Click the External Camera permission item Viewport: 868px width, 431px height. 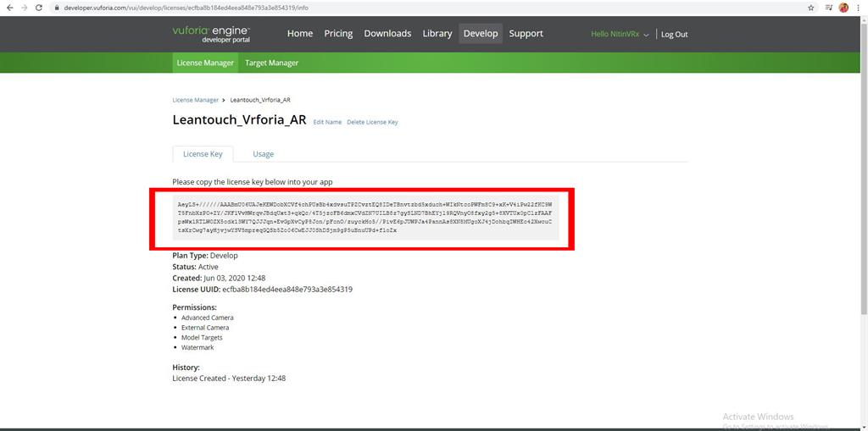pyautogui.click(x=205, y=328)
